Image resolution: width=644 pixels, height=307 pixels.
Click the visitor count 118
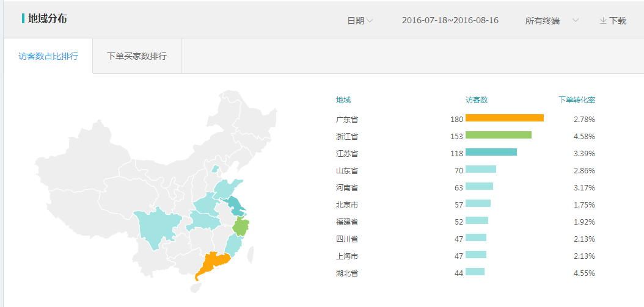[456, 154]
